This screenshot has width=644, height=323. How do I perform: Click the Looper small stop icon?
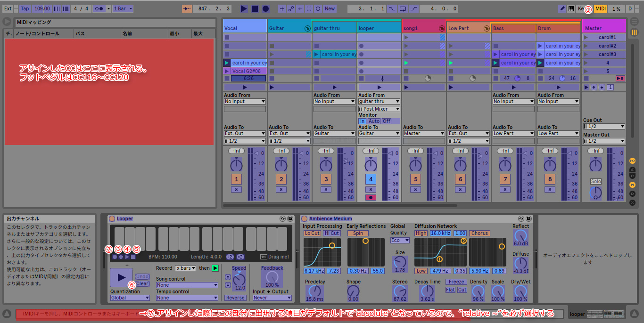133,257
